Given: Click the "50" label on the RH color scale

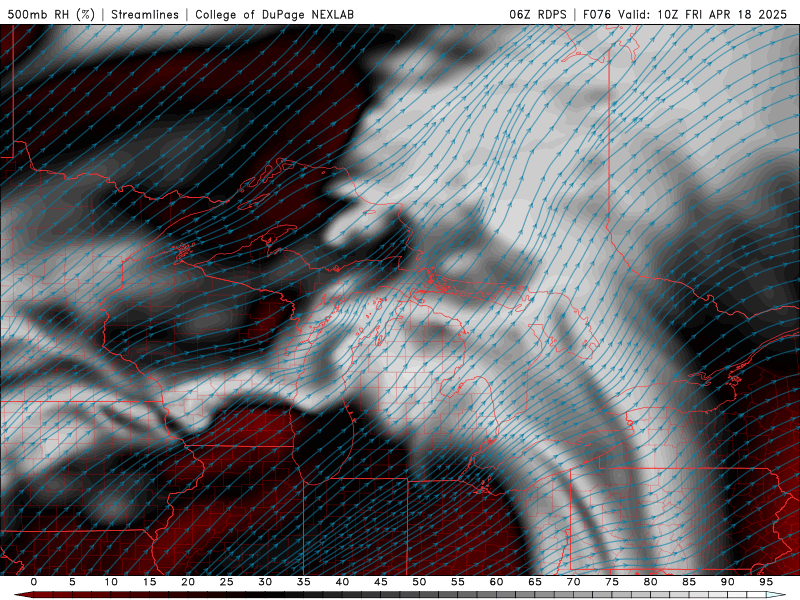Looking at the screenshot, I should click(x=419, y=582).
